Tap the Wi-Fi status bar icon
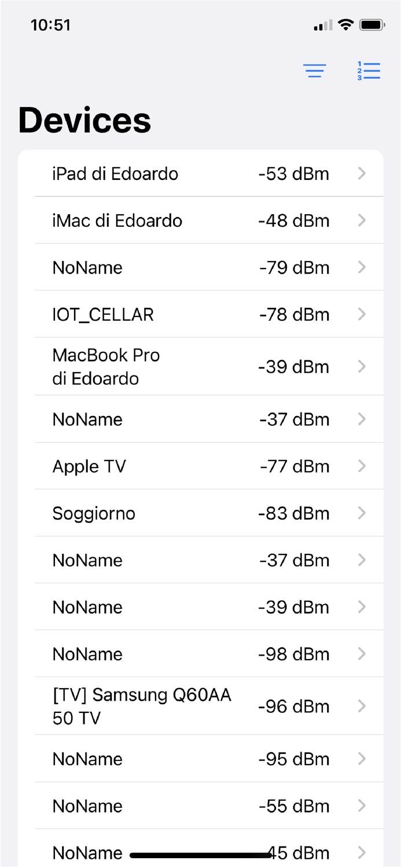Image resolution: width=401 pixels, height=868 pixels. click(345, 24)
